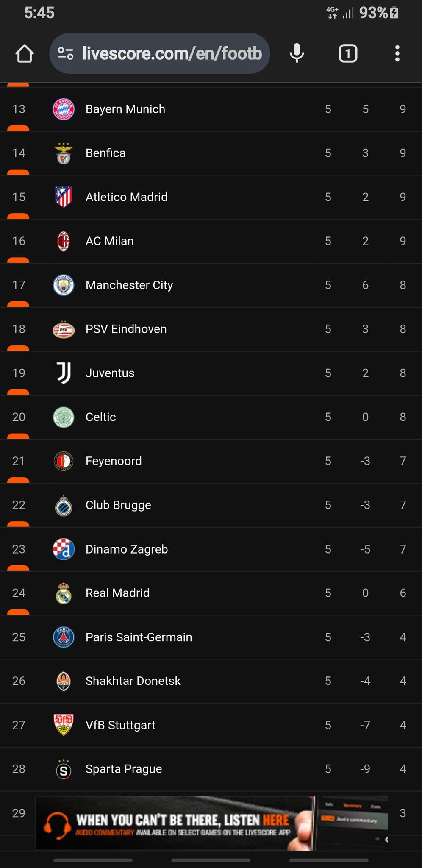Tap the browser home icon
Image resolution: width=422 pixels, height=868 pixels.
pos(25,54)
